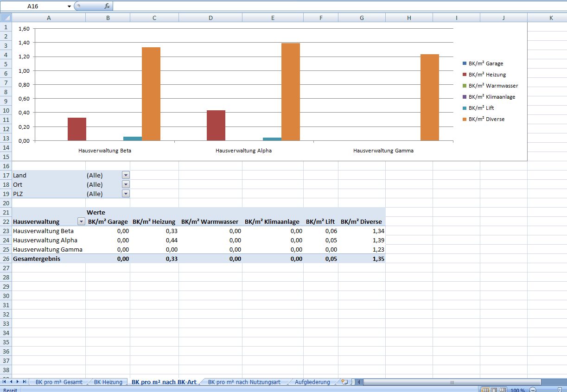The image size is (567, 392).
Task: Click the insert function fx icon
Action: 107,6
